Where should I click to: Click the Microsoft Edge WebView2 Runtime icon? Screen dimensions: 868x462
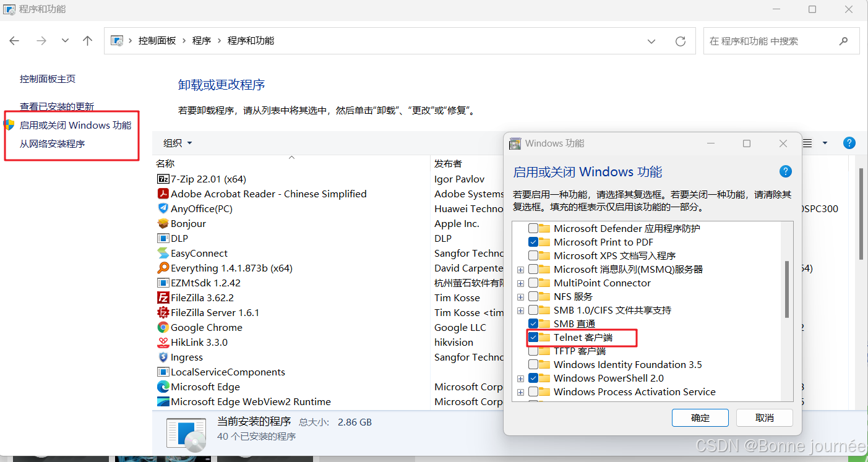tap(163, 401)
